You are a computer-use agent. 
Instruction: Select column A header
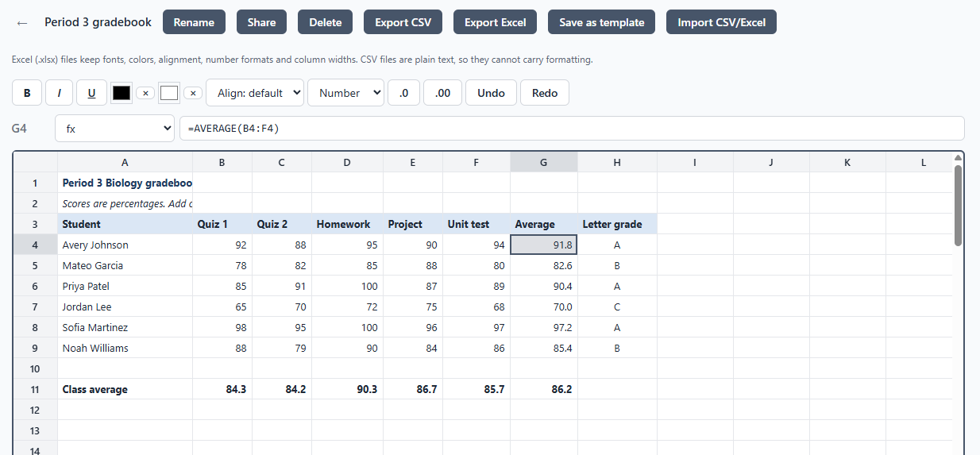(125, 162)
